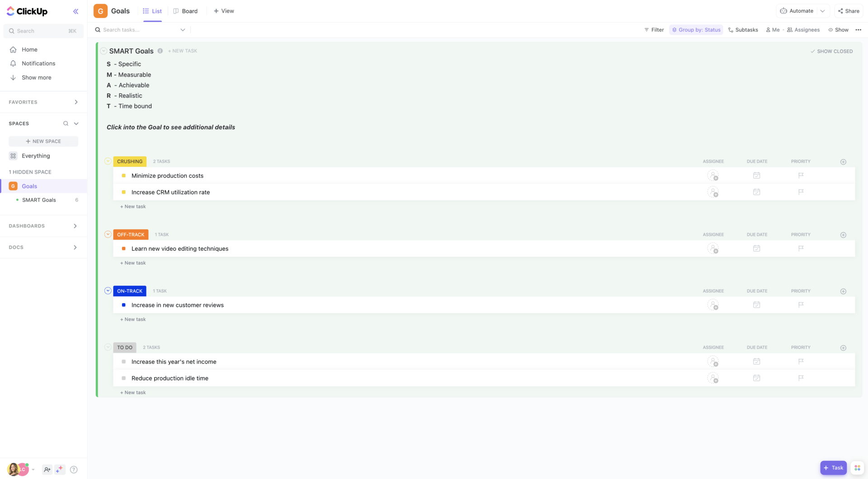868x479 pixels.
Task: Open the apps grid icon at bottom right
Action: (x=857, y=468)
